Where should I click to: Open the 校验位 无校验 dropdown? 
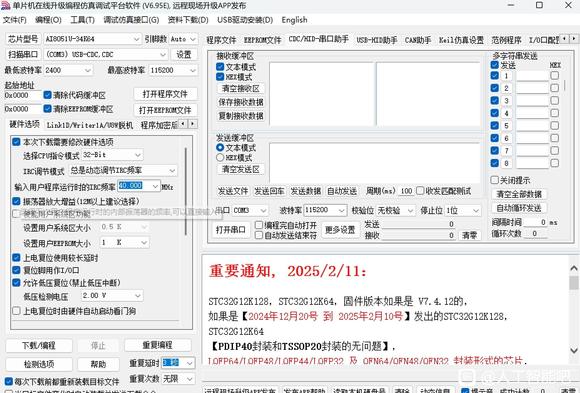(x=395, y=210)
